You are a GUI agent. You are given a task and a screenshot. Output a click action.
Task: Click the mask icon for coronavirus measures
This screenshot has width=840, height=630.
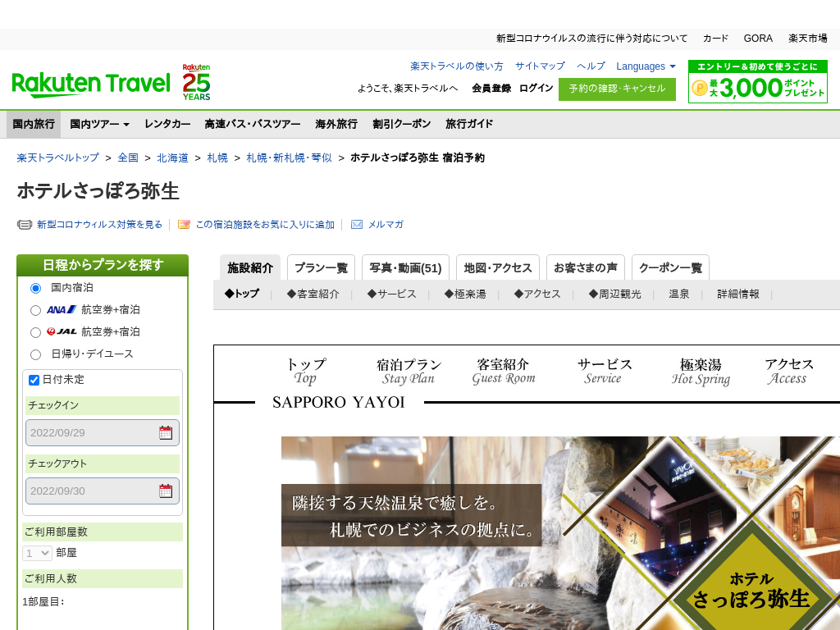(25, 225)
